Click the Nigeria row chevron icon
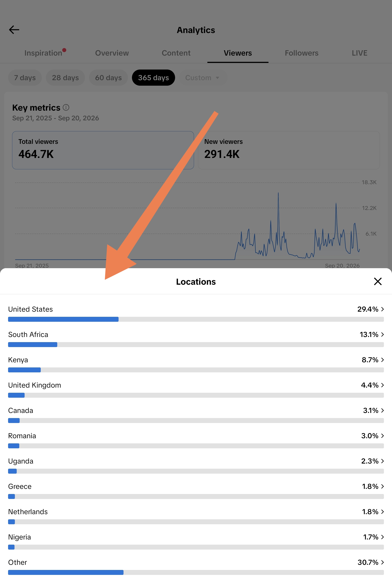This screenshot has height=587, width=392. 382,537
